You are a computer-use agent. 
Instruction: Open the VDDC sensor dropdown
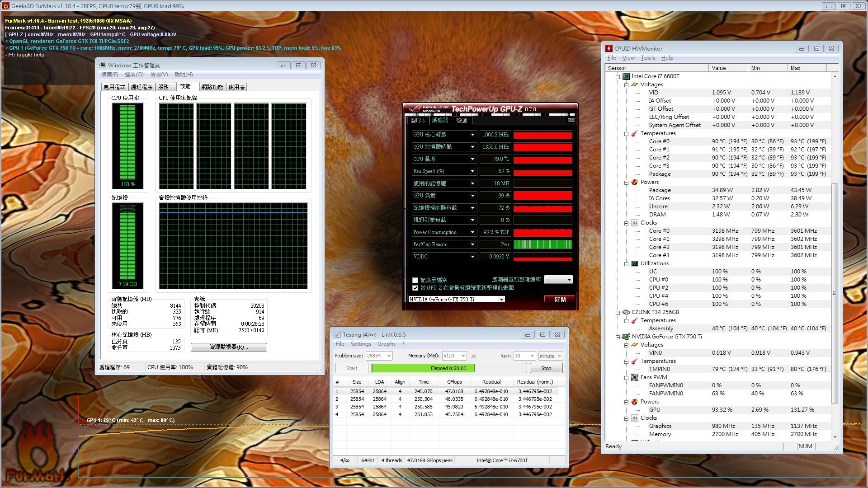472,257
